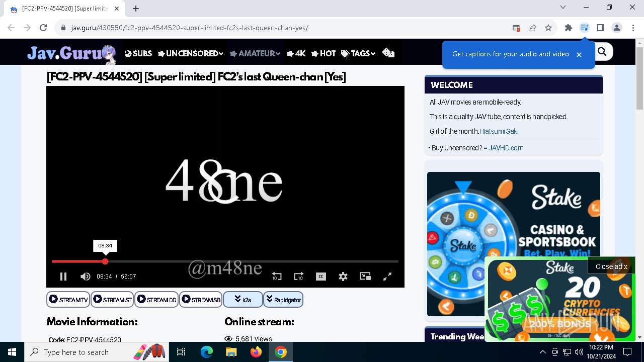
Task: Mute the video player volume
Action: coord(86,277)
